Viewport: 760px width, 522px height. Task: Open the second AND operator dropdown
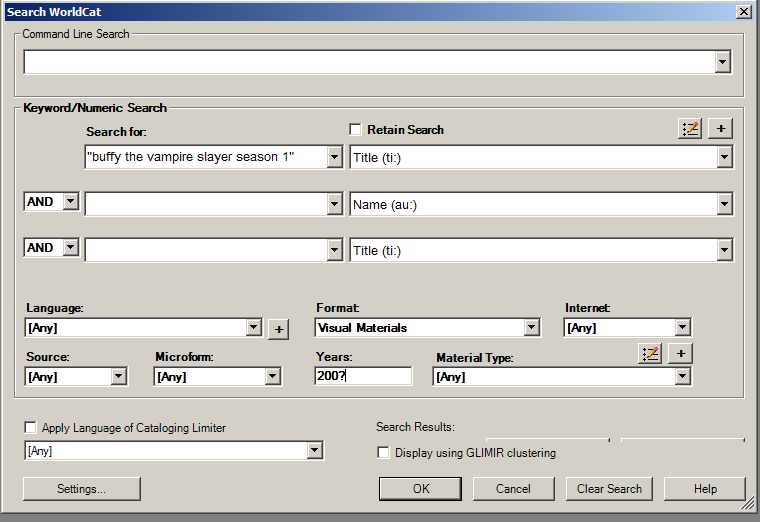point(71,247)
